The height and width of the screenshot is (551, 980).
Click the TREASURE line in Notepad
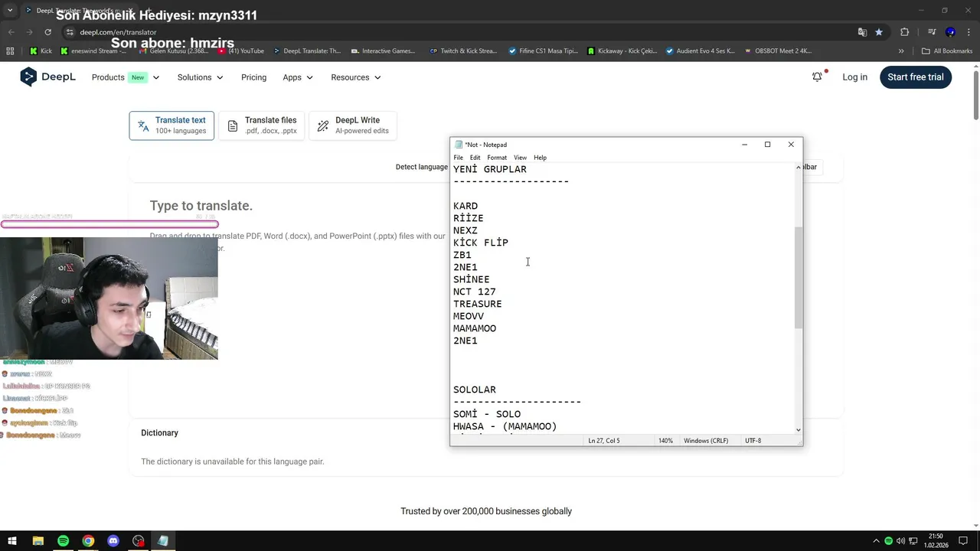point(477,304)
